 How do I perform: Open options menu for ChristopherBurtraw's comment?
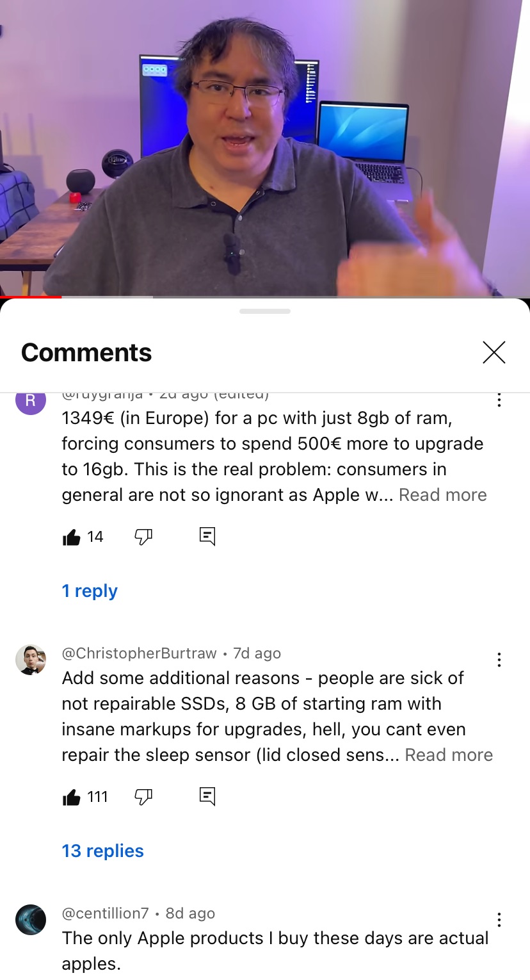pyautogui.click(x=499, y=660)
